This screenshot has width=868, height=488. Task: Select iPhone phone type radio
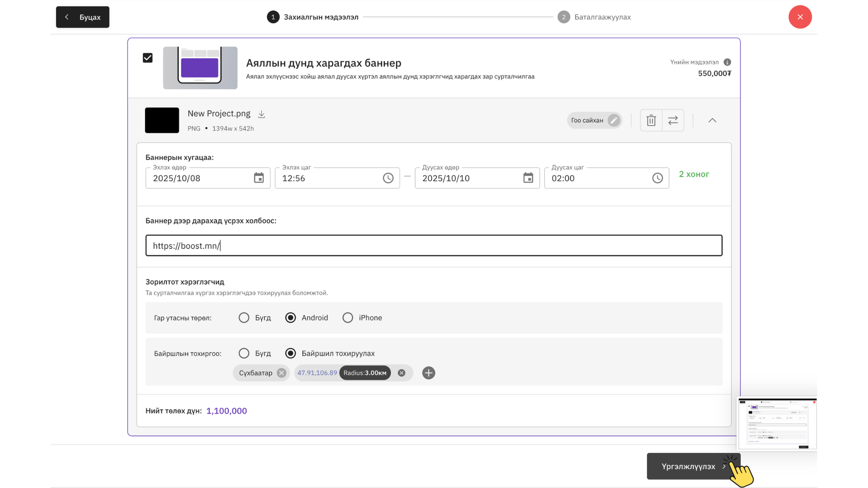tap(348, 318)
